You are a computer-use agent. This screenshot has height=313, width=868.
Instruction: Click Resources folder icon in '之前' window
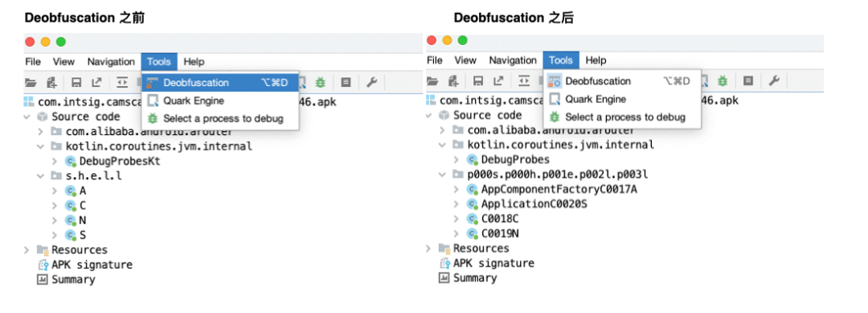(x=42, y=250)
